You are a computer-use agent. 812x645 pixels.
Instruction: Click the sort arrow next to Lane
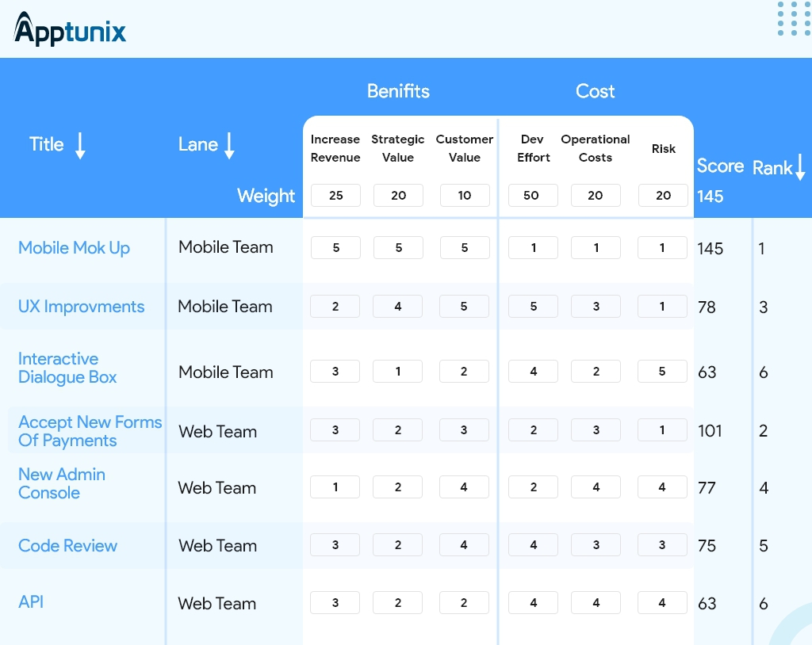coord(229,146)
